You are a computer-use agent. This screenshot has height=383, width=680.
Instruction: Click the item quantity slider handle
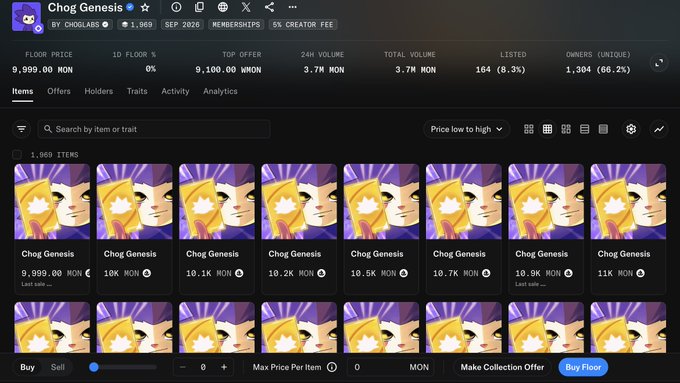(x=94, y=367)
